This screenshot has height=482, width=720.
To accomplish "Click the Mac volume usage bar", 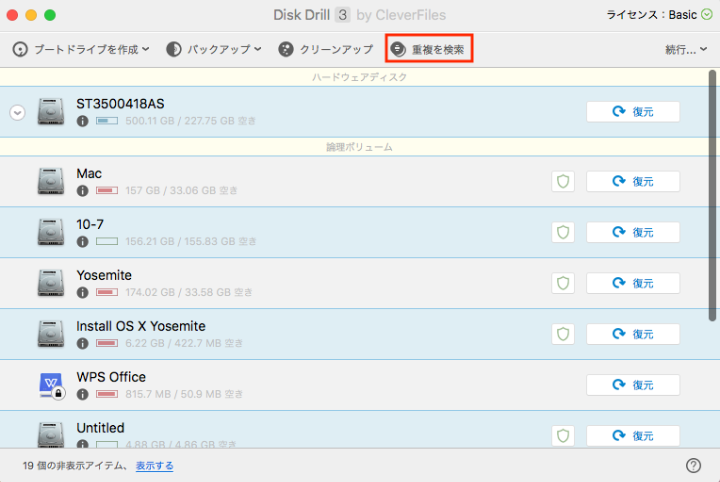I will pos(107,191).
